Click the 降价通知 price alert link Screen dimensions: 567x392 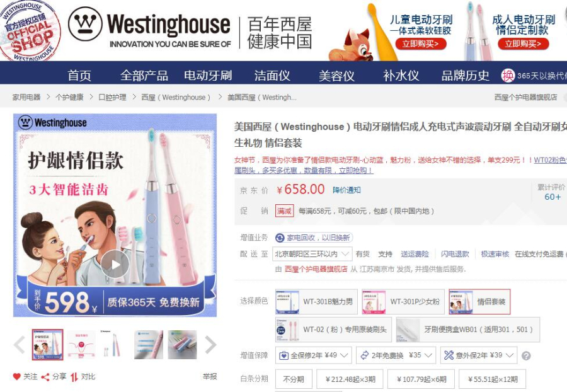pyautogui.click(x=346, y=190)
